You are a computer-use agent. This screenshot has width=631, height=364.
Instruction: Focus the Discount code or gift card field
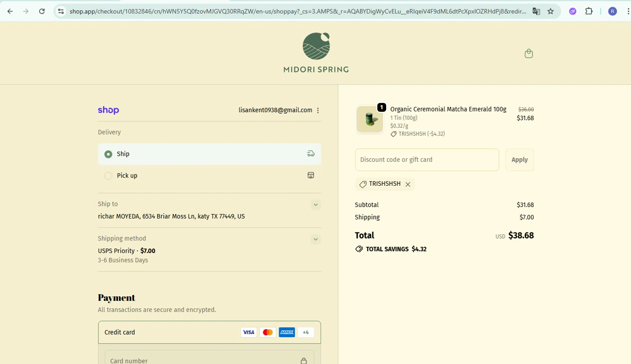tap(427, 160)
